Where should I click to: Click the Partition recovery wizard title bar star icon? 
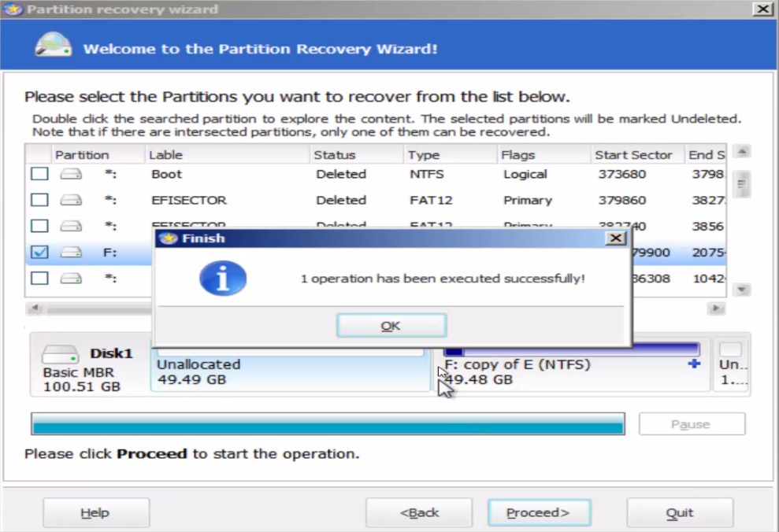[13, 9]
